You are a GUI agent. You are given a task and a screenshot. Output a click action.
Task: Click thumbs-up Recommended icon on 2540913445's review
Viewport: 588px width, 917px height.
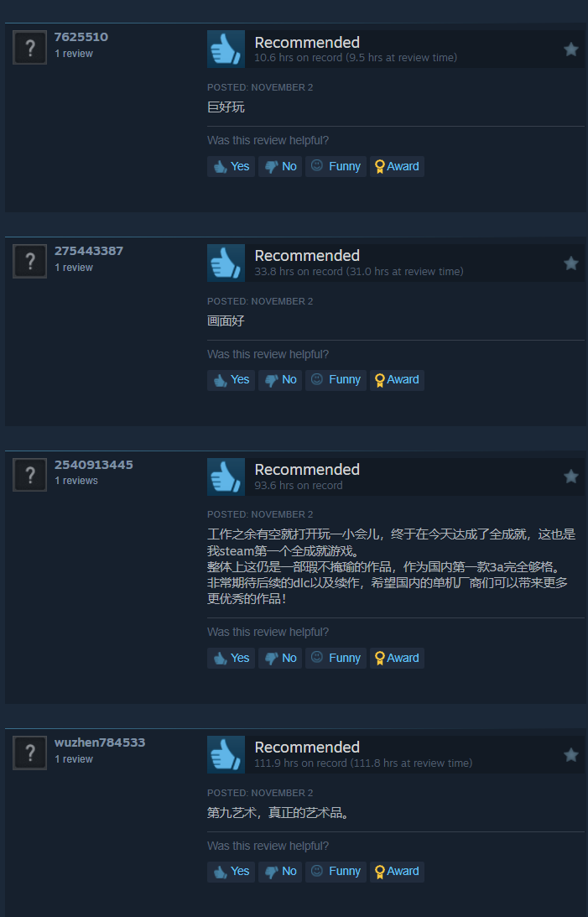[226, 477]
